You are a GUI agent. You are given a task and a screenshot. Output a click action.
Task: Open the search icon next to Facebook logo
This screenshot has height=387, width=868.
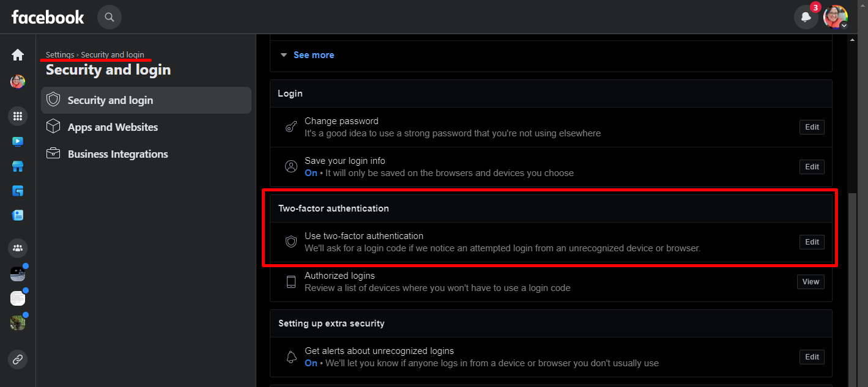[x=109, y=17]
